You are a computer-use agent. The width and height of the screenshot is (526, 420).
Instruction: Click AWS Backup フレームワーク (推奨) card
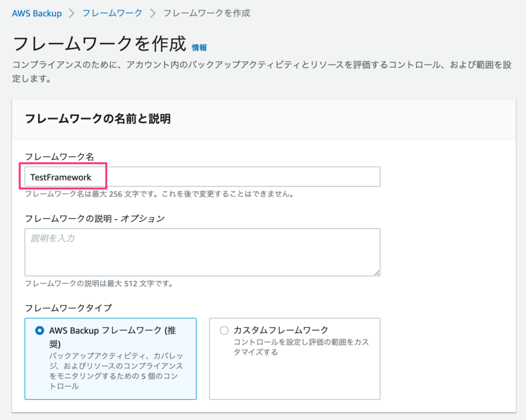coord(110,359)
